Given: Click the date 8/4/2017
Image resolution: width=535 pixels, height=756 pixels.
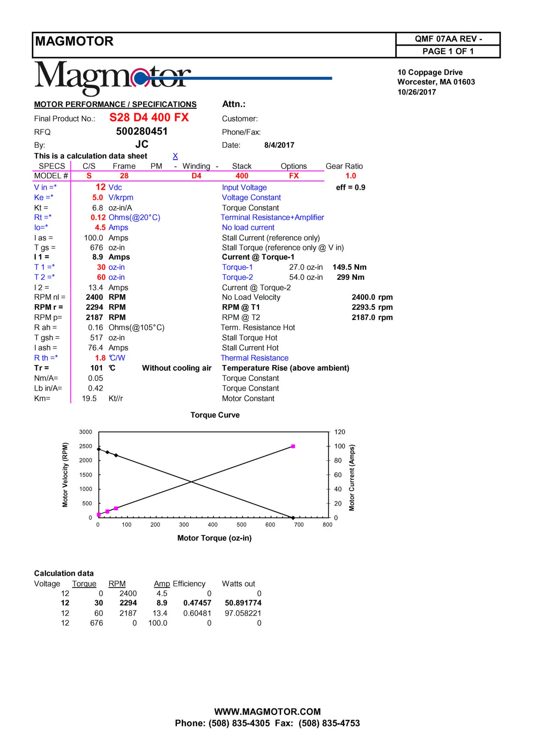Looking at the screenshot, I should pos(279,145).
